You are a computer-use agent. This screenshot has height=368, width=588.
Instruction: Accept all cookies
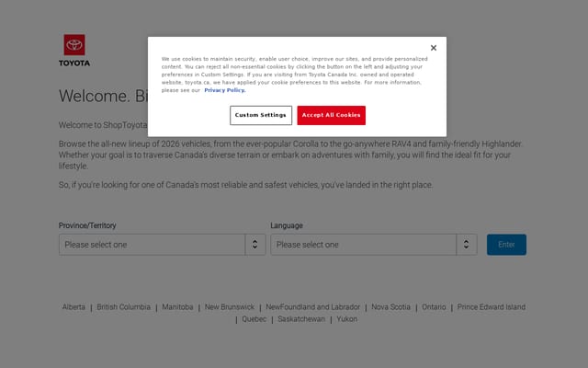[x=331, y=115]
